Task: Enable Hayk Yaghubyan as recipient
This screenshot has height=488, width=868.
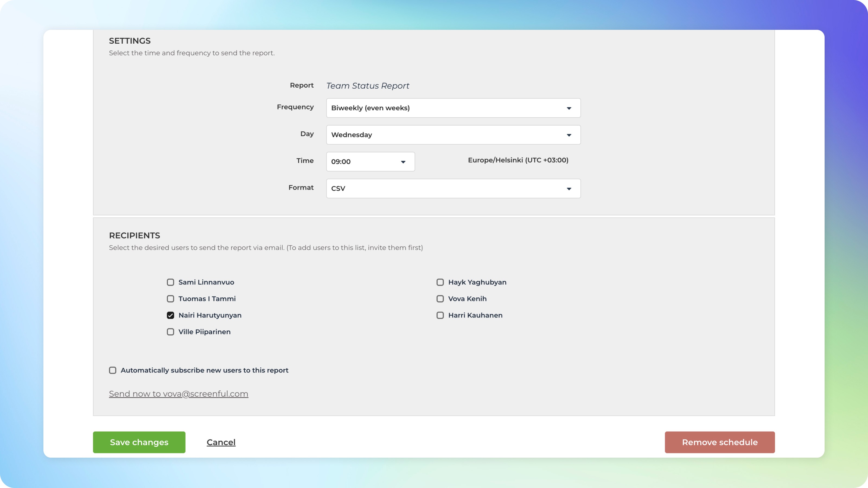Action: point(440,282)
